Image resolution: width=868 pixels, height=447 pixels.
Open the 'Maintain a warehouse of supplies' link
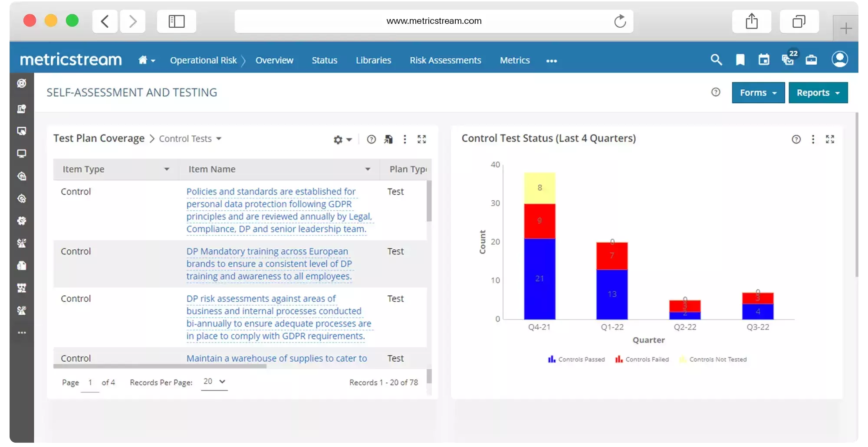tap(276, 358)
